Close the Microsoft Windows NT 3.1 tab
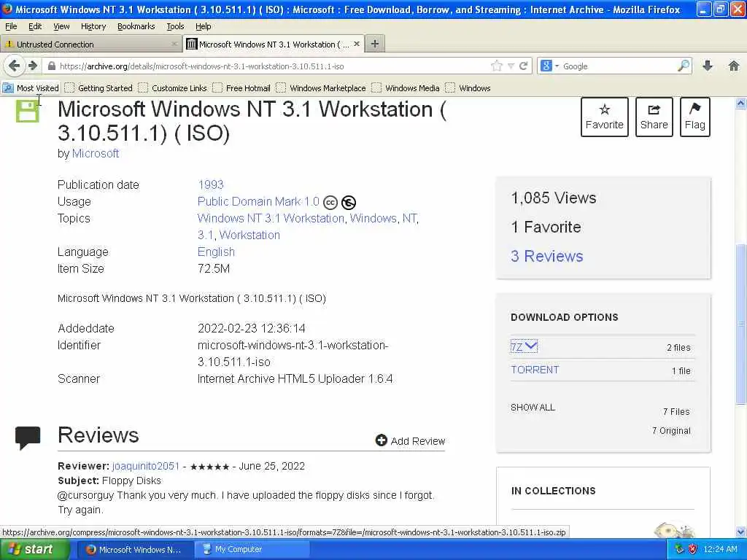This screenshot has width=747, height=560. click(356, 43)
